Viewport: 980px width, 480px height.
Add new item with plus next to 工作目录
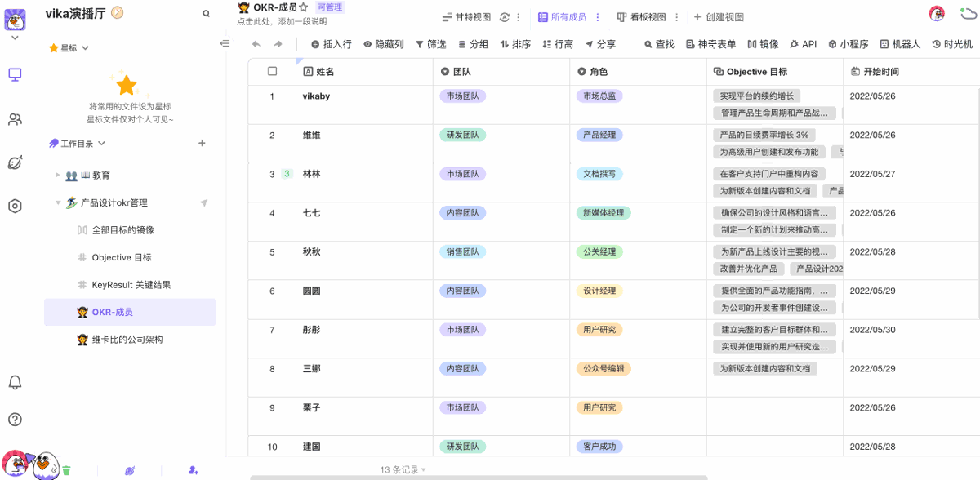click(x=202, y=144)
